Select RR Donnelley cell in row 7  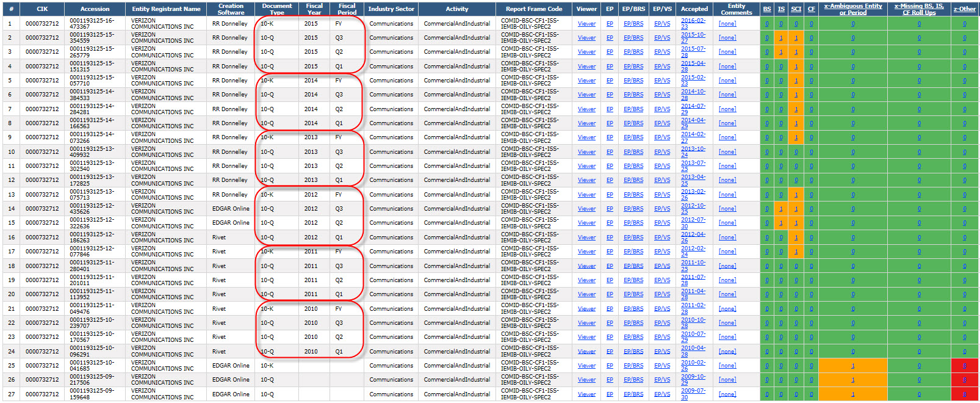coord(229,109)
